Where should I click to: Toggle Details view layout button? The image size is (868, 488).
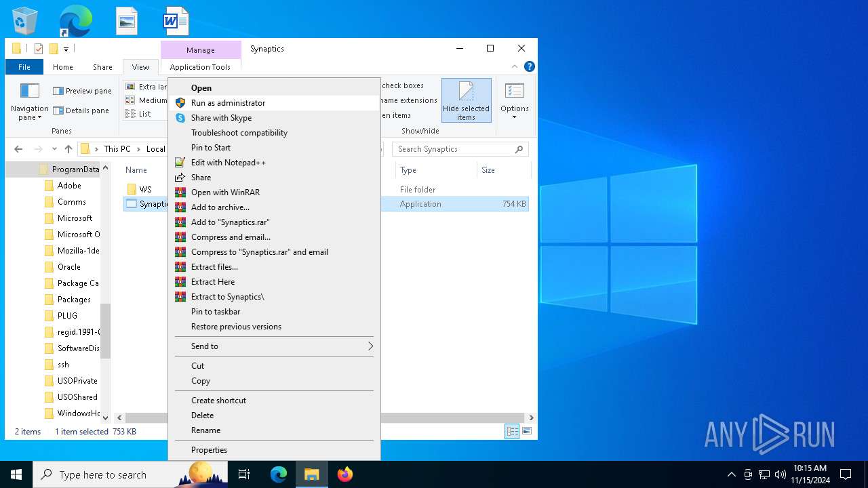(x=512, y=431)
